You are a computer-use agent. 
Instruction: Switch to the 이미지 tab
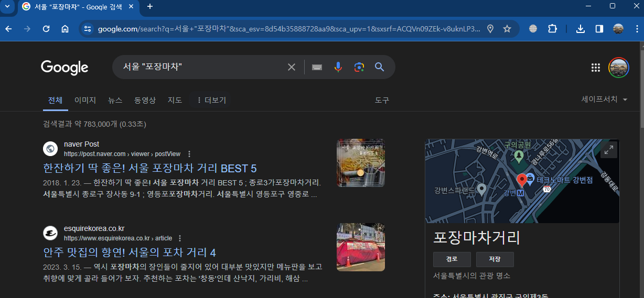(85, 100)
